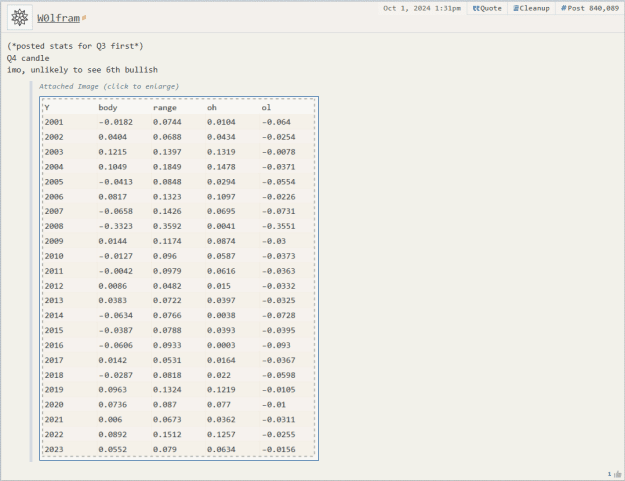The height and width of the screenshot is (481, 625).
Task: Click the body value -0.3323
Action: click(116, 226)
